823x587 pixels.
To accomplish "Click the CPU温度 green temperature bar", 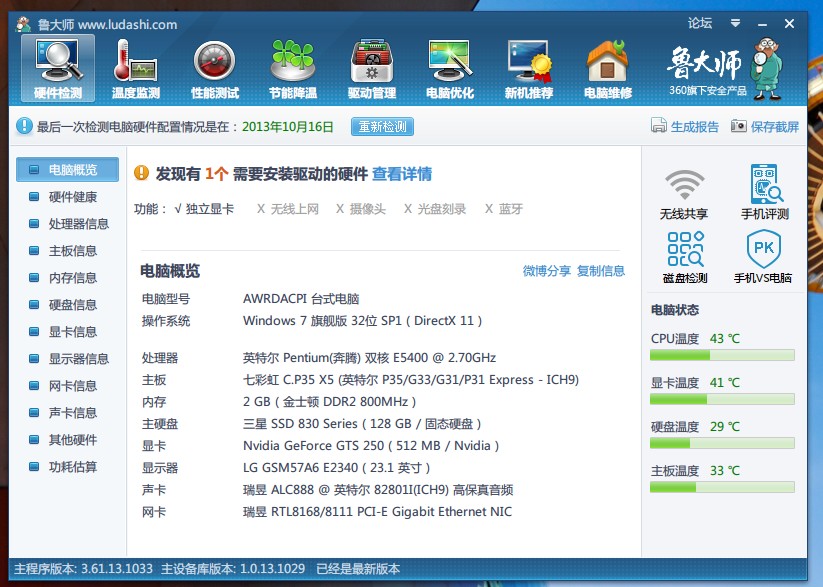I will pyautogui.click(x=722, y=355).
